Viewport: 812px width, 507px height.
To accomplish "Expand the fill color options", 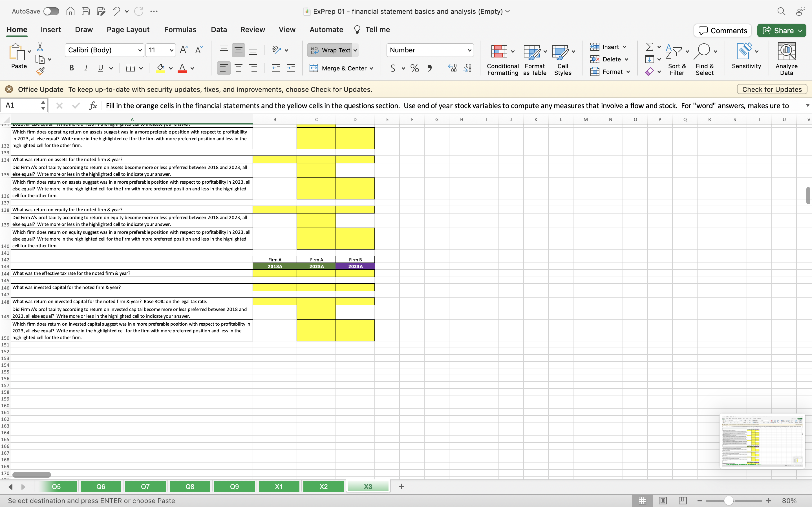I will 171,68.
